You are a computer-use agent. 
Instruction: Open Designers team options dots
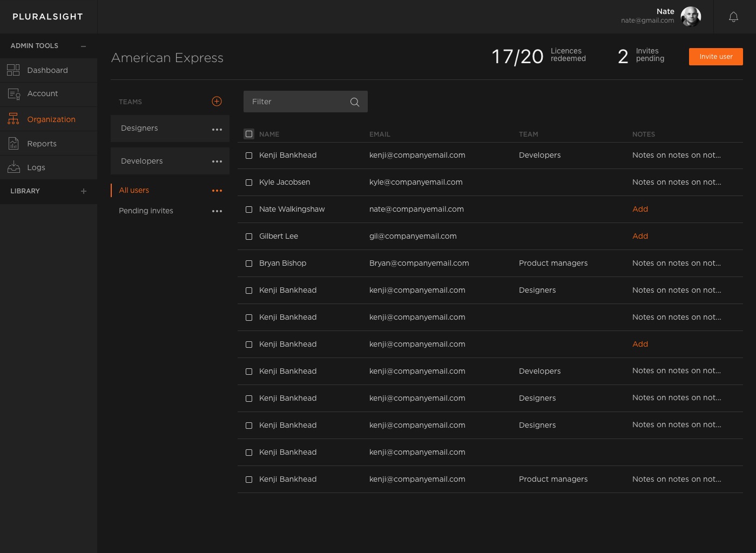217,130
